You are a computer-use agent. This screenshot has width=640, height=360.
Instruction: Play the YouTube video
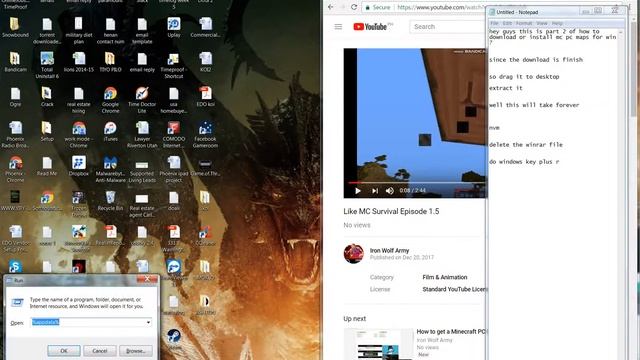(358, 191)
